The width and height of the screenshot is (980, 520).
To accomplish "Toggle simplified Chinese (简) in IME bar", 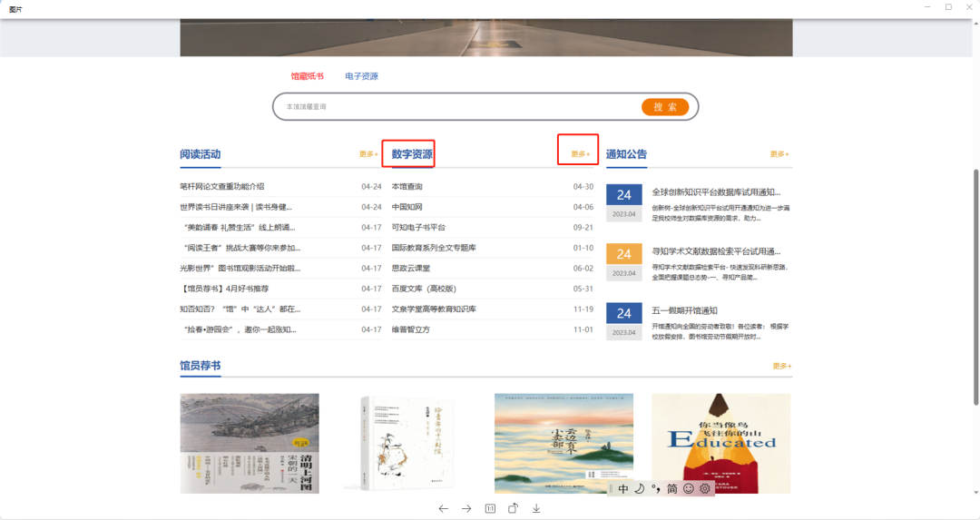I will (671, 489).
